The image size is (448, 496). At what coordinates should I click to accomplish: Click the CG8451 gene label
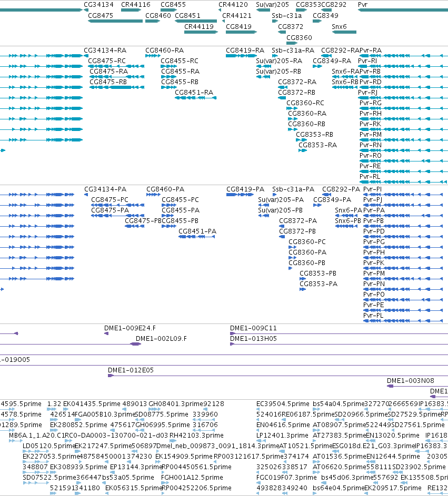click(x=187, y=16)
